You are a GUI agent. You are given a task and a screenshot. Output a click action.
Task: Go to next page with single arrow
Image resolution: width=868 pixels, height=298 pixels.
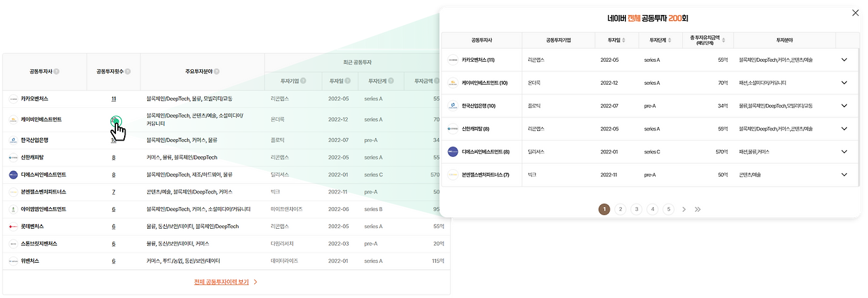684,209
